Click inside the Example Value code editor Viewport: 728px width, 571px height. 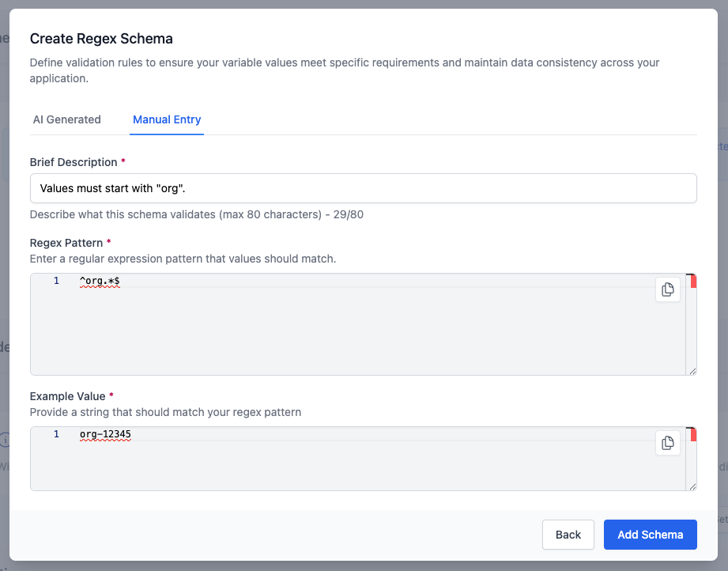click(316, 459)
